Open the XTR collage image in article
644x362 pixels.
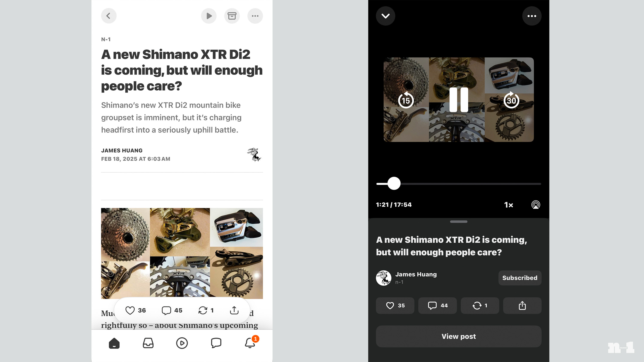pyautogui.click(x=182, y=253)
